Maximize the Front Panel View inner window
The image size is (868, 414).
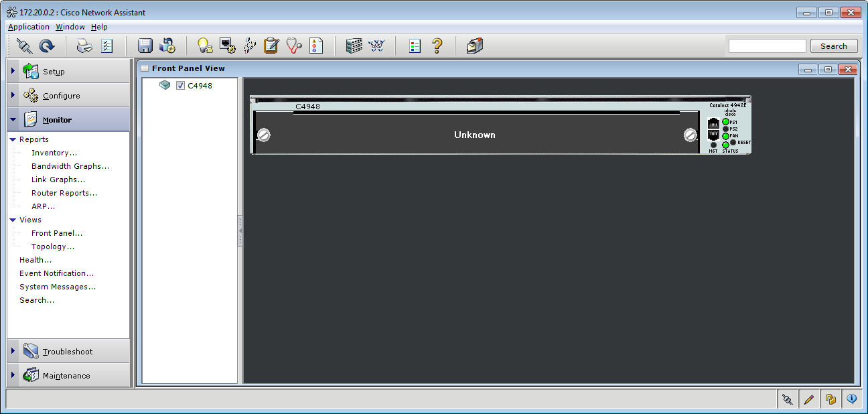point(828,69)
